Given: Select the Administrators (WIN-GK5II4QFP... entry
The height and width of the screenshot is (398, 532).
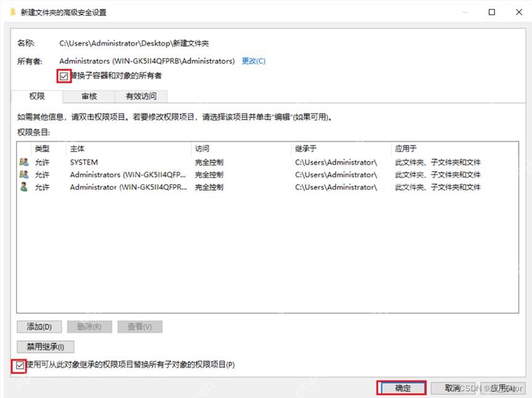Looking at the screenshot, I should 267,175.
